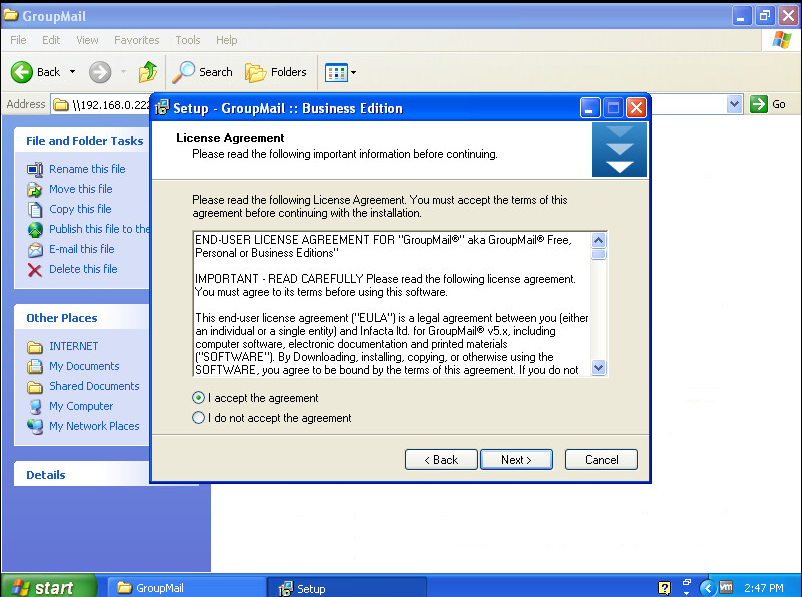Click 'Delete this file' task link
Image resolution: width=802 pixels, height=597 pixels.
83,269
